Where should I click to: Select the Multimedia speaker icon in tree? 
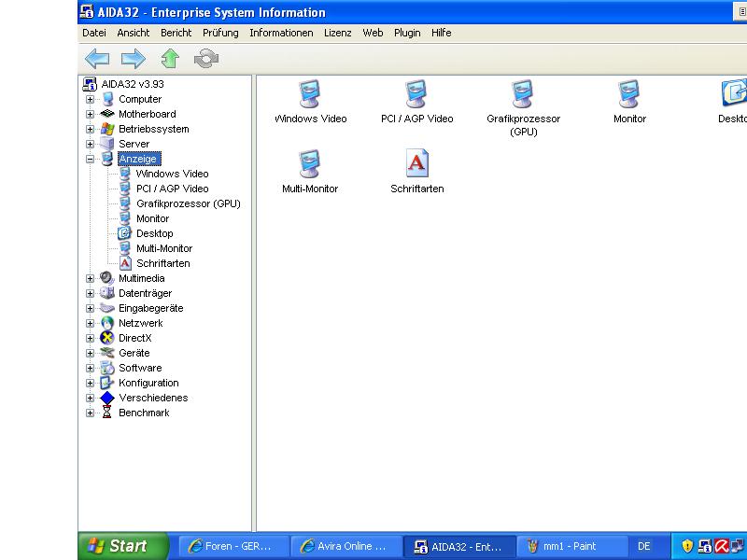point(107,278)
